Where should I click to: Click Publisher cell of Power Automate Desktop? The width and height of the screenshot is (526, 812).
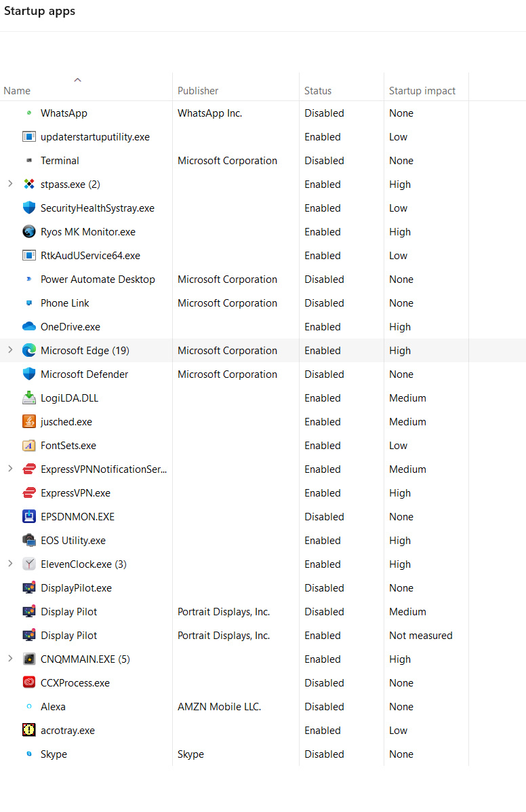click(x=227, y=279)
